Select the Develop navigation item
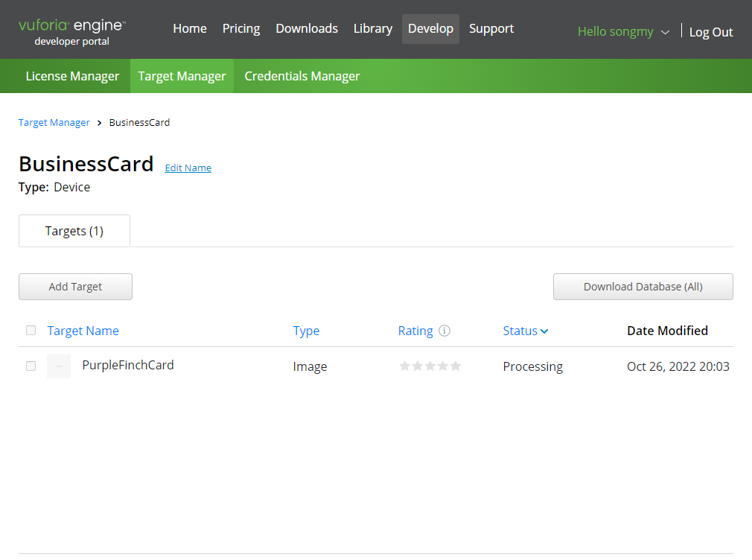The width and height of the screenshot is (752, 560). 430,29
